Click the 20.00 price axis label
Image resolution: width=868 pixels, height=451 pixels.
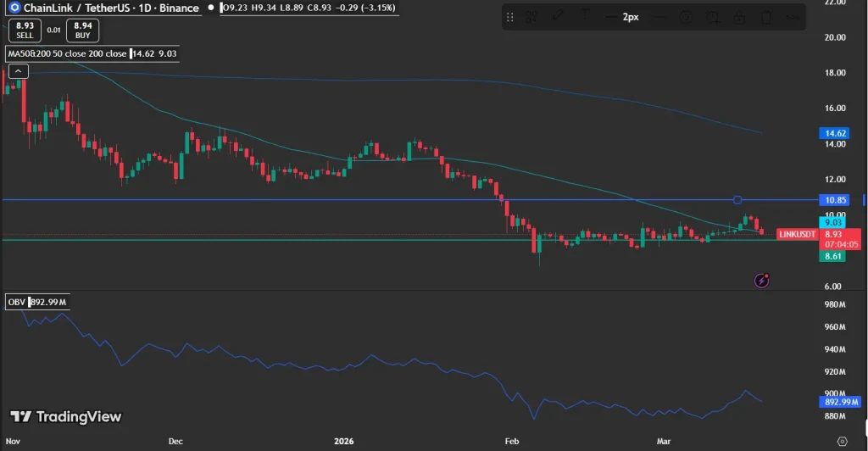coord(835,37)
